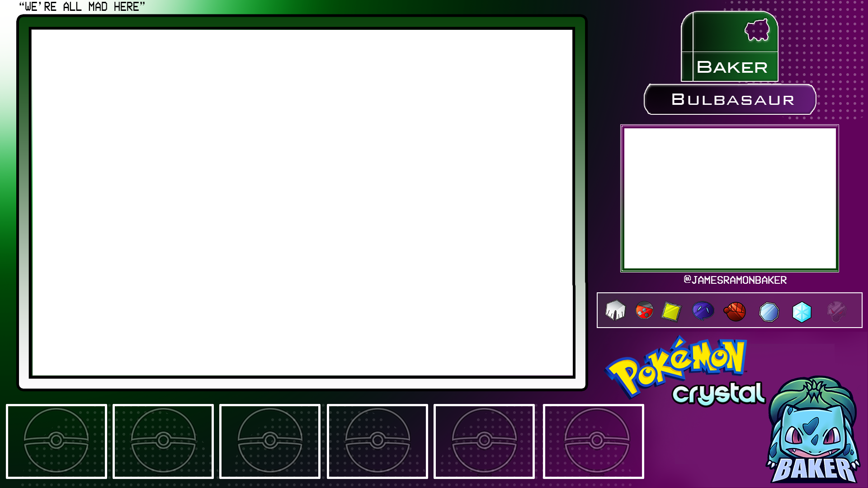868x488 pixels.
Task: Click the "WE'RE ALL MAD HERE" quote
Action: point(82,7)
